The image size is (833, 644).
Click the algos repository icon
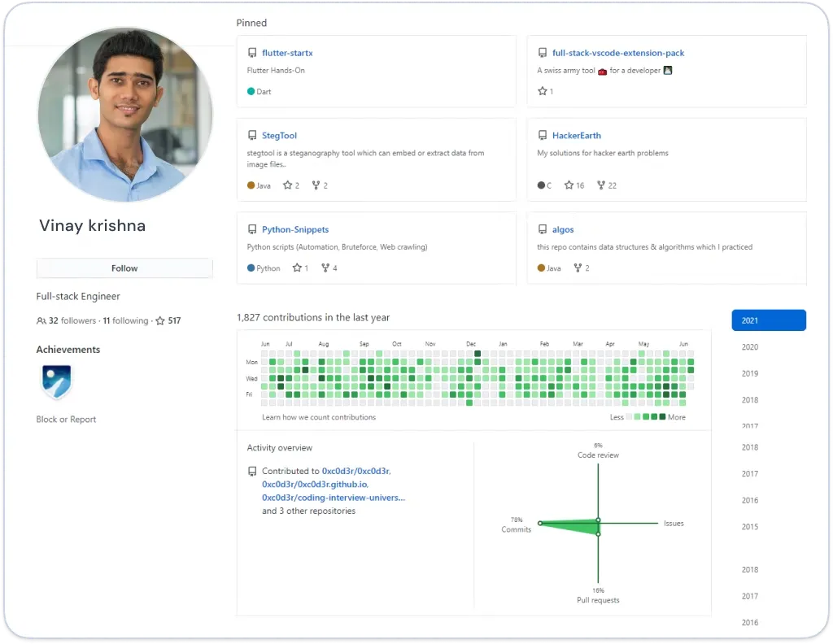click(542, 229)
